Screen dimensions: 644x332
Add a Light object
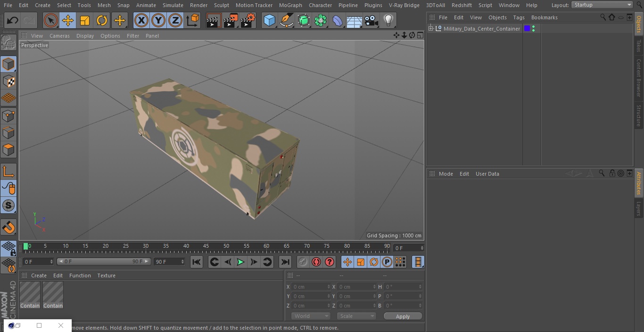coord(388,21)
